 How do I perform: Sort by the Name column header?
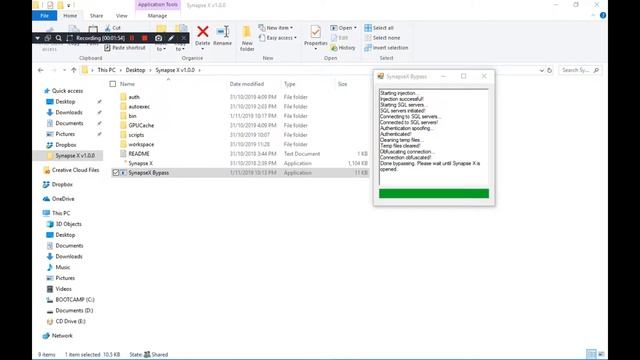[127, 84]
